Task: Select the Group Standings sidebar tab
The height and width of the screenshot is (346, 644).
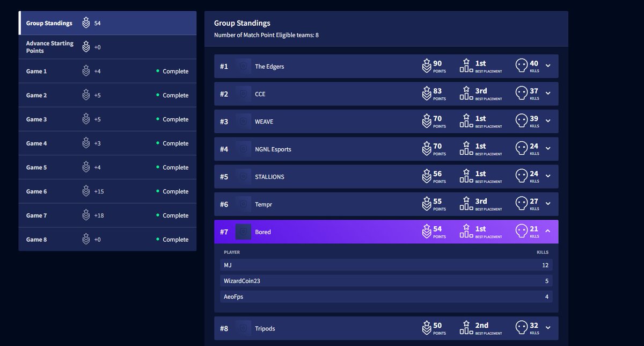Action: pos(107,23)
